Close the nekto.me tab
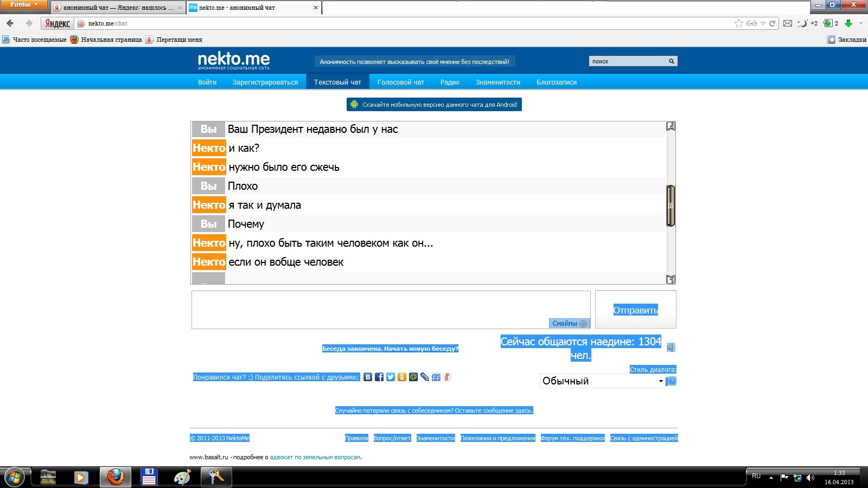868x488 pixels. (x=316, y=8)
